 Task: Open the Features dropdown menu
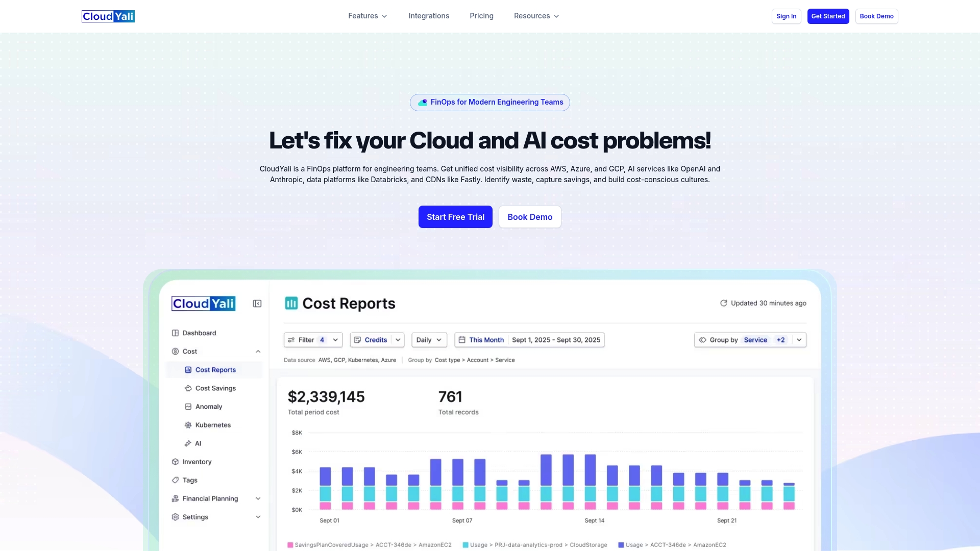(367, 16)
